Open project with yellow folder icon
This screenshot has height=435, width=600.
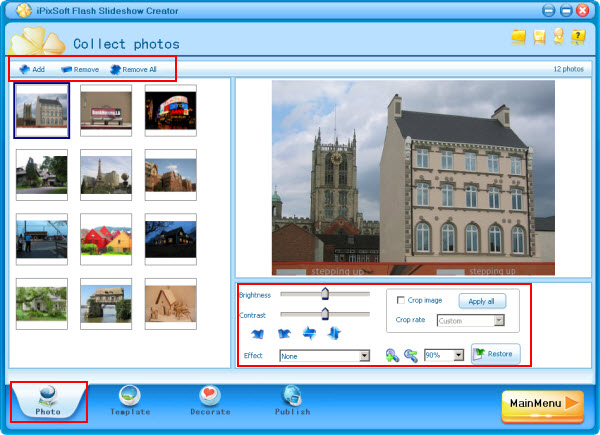(518, 37)
